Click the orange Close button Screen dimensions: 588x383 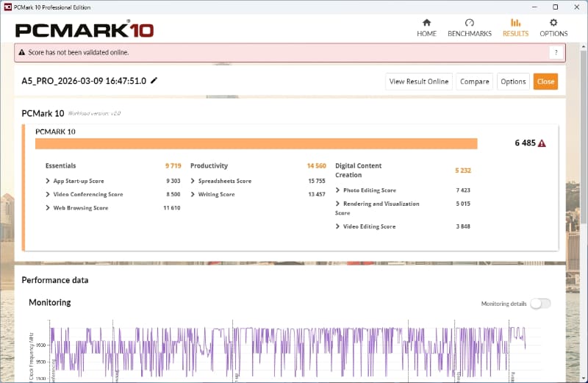pos(545,82)
